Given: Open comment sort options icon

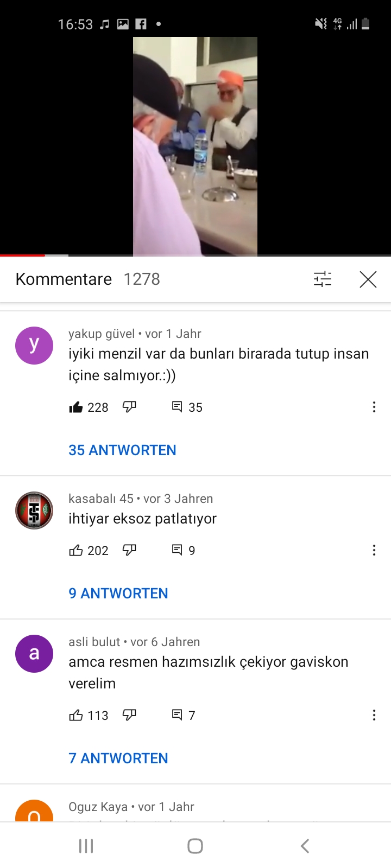Looking at the screenshot, I should click(323, 279).
